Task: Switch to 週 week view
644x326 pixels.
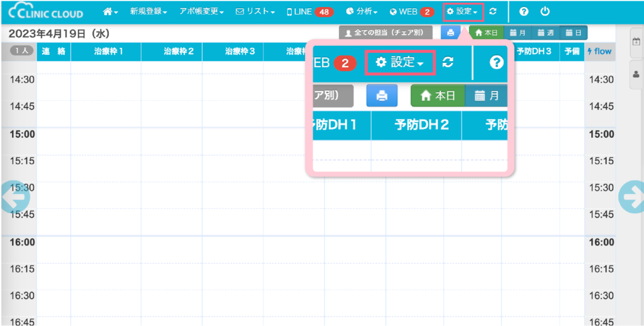Action: (545, 33)
